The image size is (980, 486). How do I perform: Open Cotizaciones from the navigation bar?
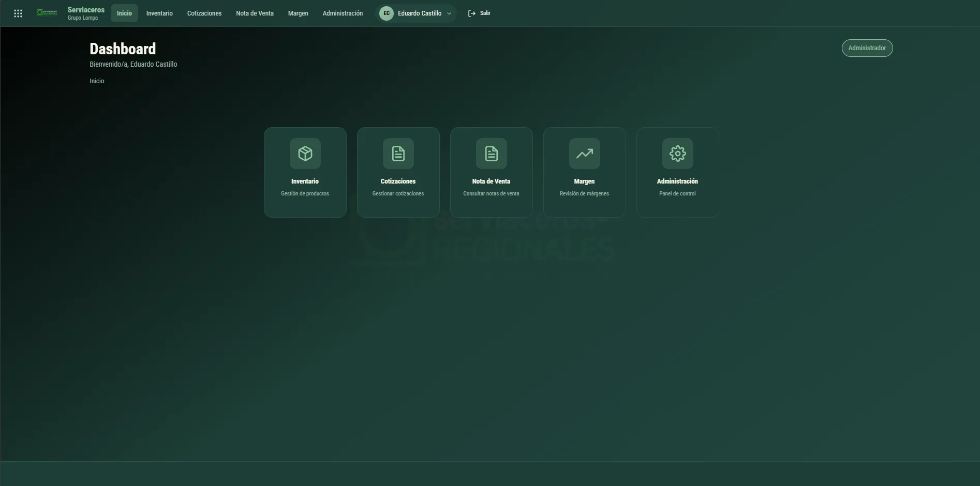(x=204, y=13)
